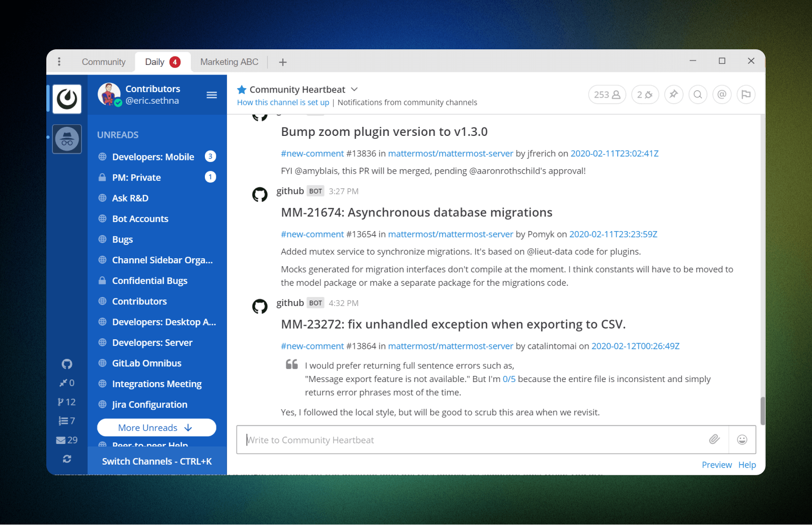812x525 pixels.
Task: Open the Help link below message box
Action: click(x=747, y=465)
